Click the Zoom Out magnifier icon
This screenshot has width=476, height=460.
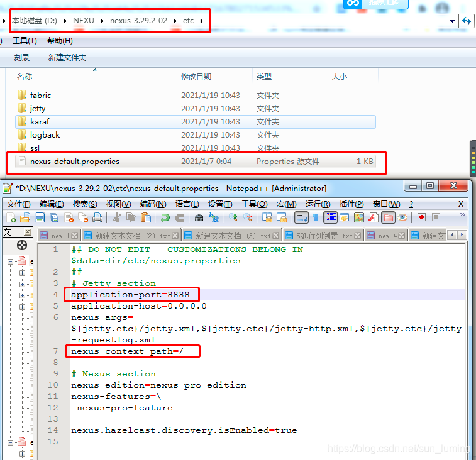248,217
